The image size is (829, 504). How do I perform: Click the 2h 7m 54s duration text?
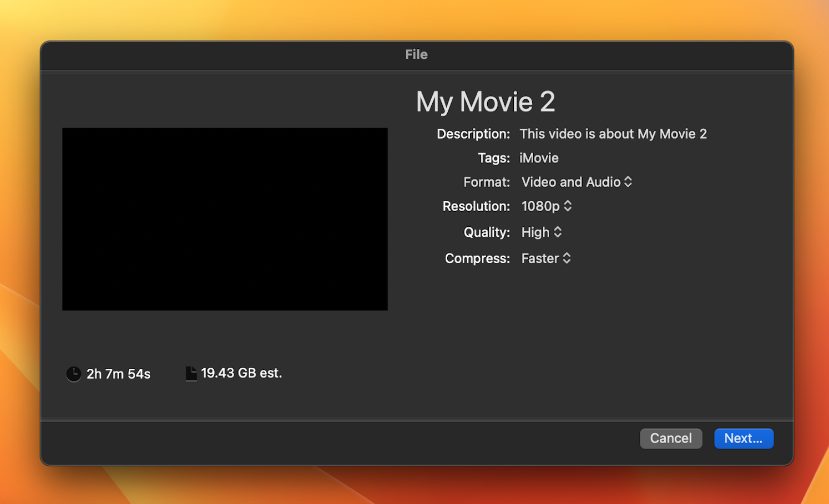coord(118,374)
